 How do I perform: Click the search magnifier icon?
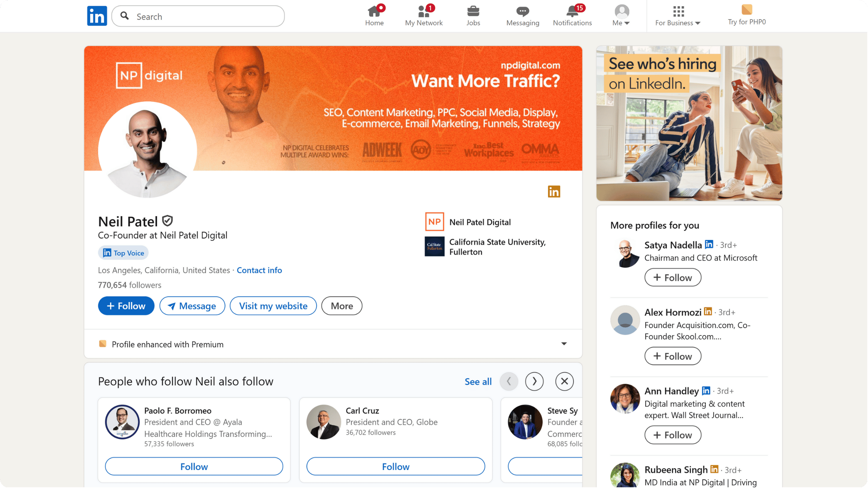pos(125,16)
